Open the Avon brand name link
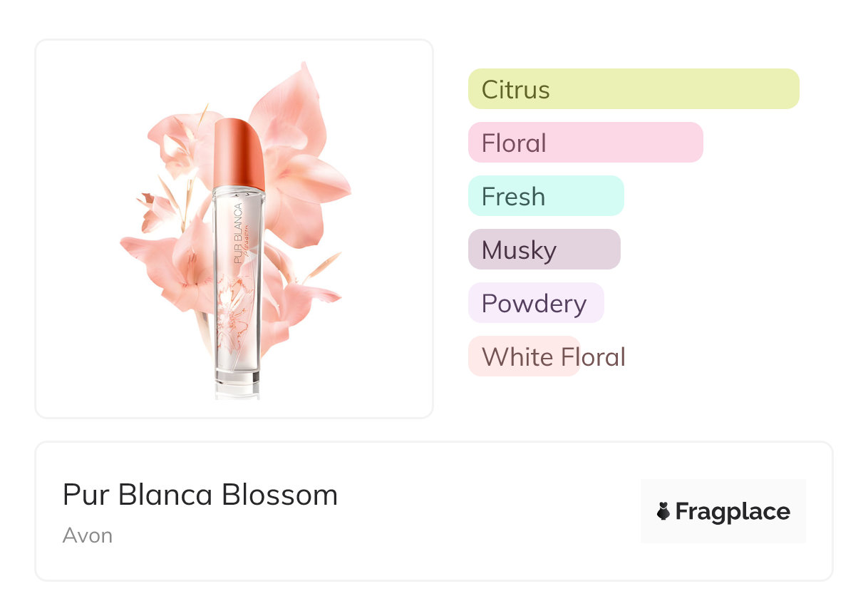This screenshot has height=616, width=868. pyautogui.click(x=88, y=535)
